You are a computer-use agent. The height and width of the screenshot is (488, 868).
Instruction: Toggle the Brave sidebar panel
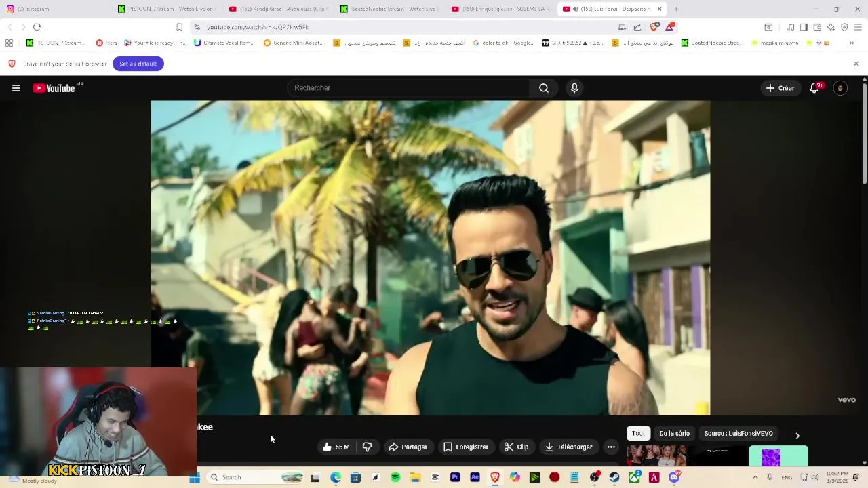coord(804,27)
